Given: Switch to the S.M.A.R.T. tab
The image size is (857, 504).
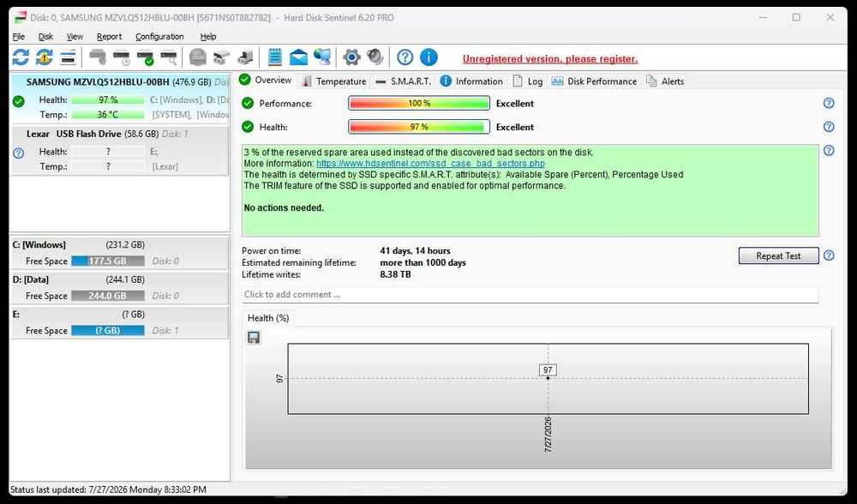Looking at the screenshot, I should [404, 81].
